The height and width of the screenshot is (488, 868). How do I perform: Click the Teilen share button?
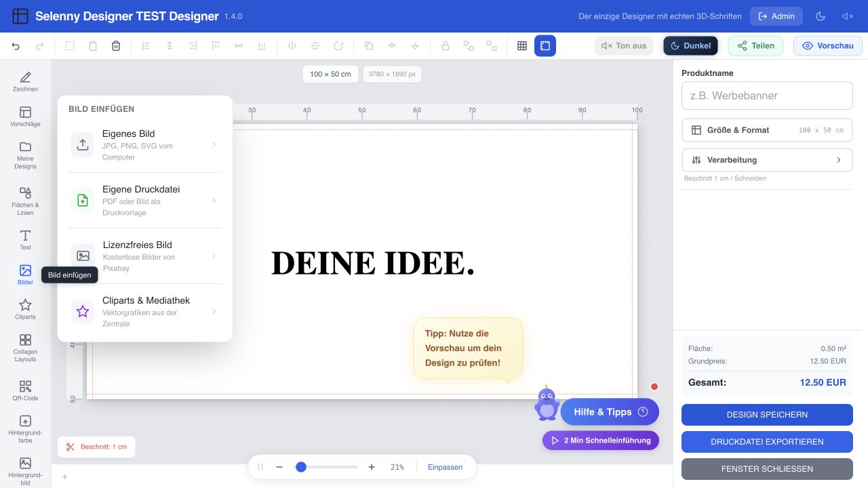755,46
